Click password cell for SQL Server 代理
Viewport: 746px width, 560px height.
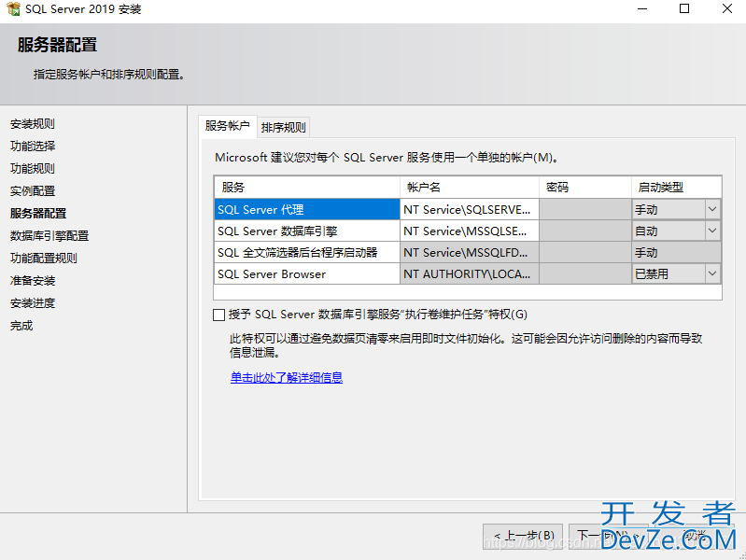point(585,209)
